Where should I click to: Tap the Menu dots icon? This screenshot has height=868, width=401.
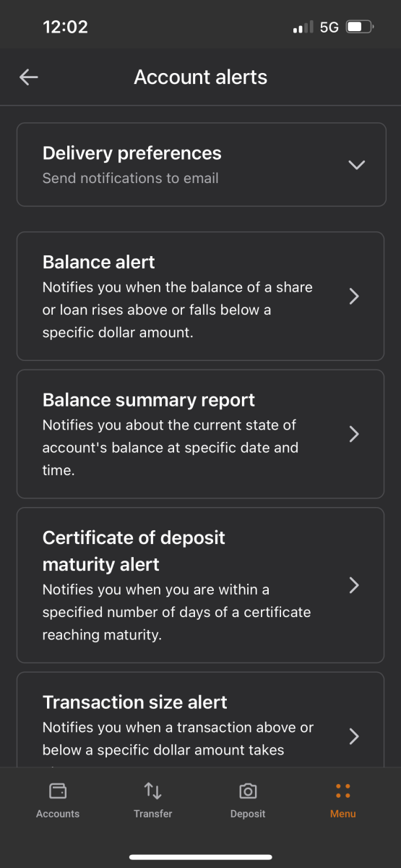click(x=343, y=791)
